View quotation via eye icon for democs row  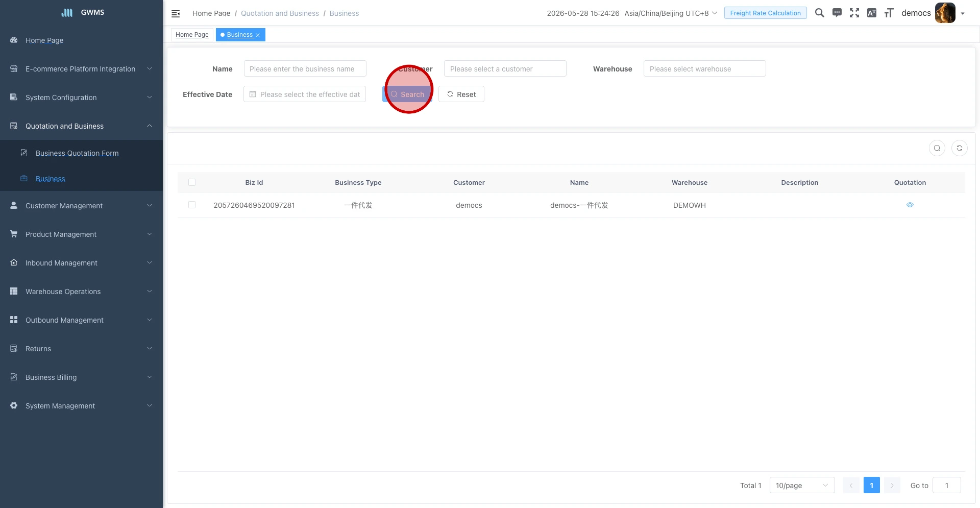(x=910, y=205)
